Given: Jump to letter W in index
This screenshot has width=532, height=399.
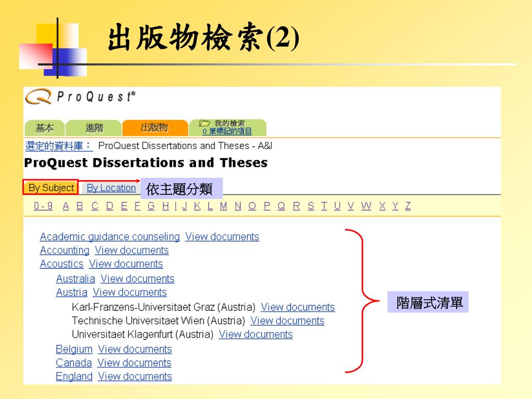Looking at the screenshot, I should 366,206.
